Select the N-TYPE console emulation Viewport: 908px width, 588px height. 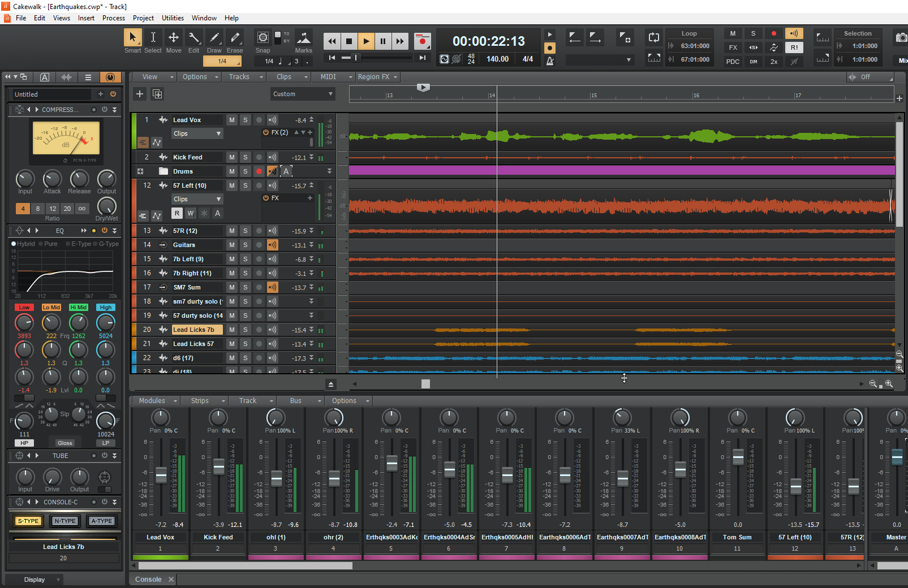click(x=65, y=521)
